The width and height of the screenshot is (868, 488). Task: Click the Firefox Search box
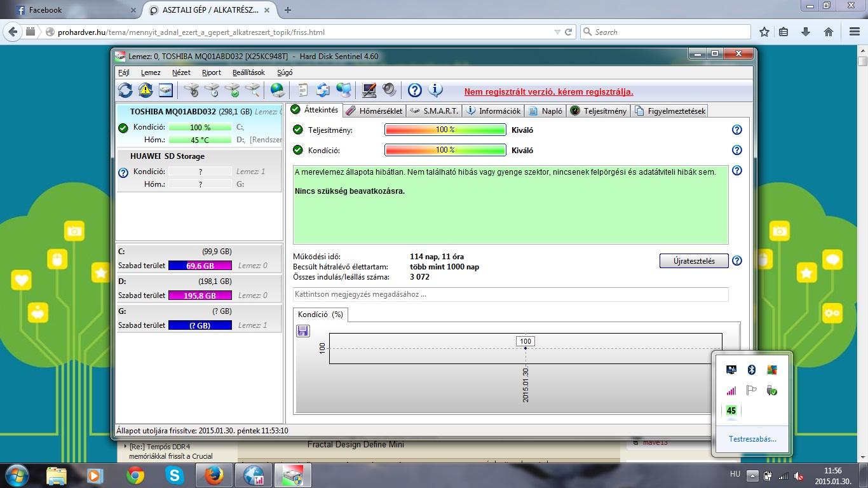coord(665,32)
